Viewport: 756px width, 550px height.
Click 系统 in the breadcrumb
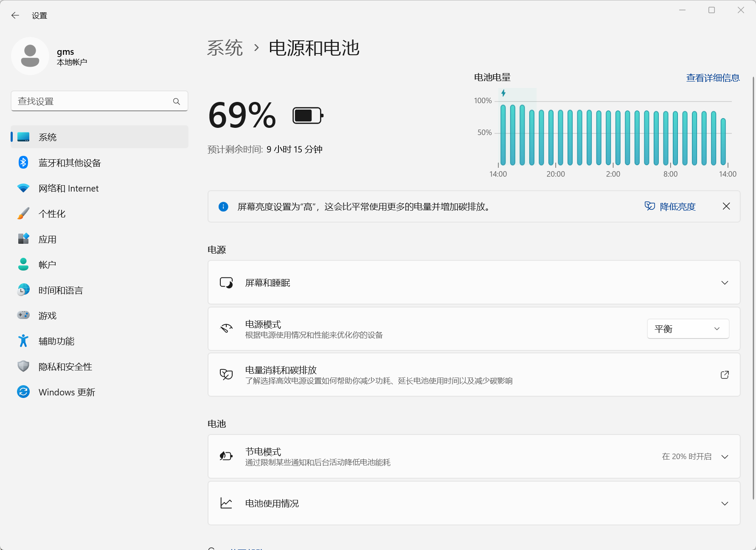[x=225, y=48]
